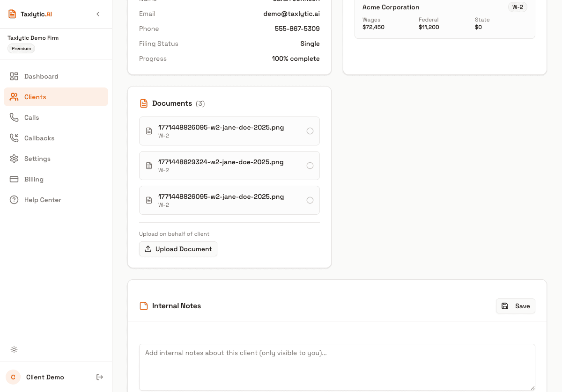Click inside the internal notes text area

tap(337, 367)
